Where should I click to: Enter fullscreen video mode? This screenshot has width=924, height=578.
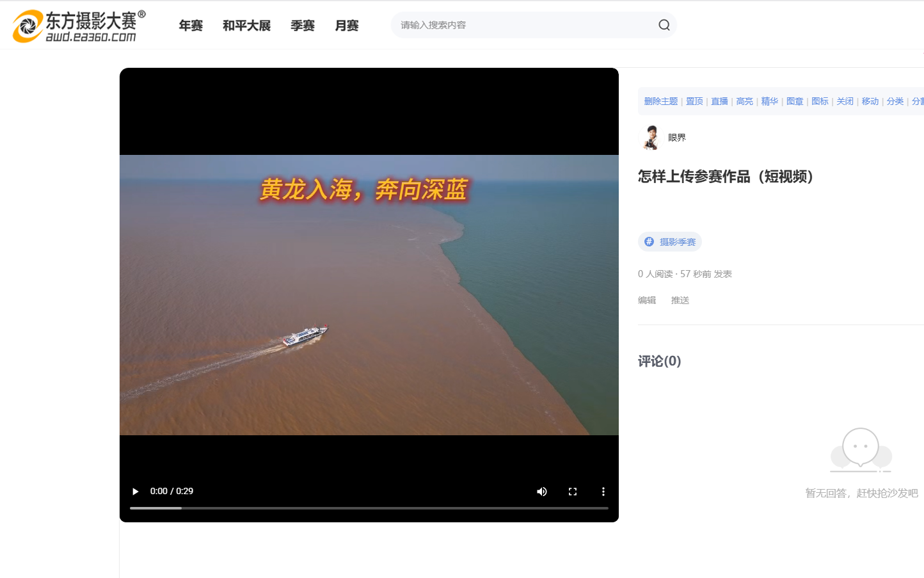click(572, 492)
